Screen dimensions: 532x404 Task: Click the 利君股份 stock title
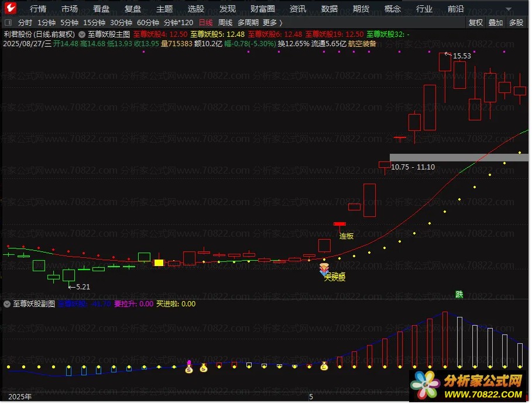pyautogui.click(x=18, y=34)
